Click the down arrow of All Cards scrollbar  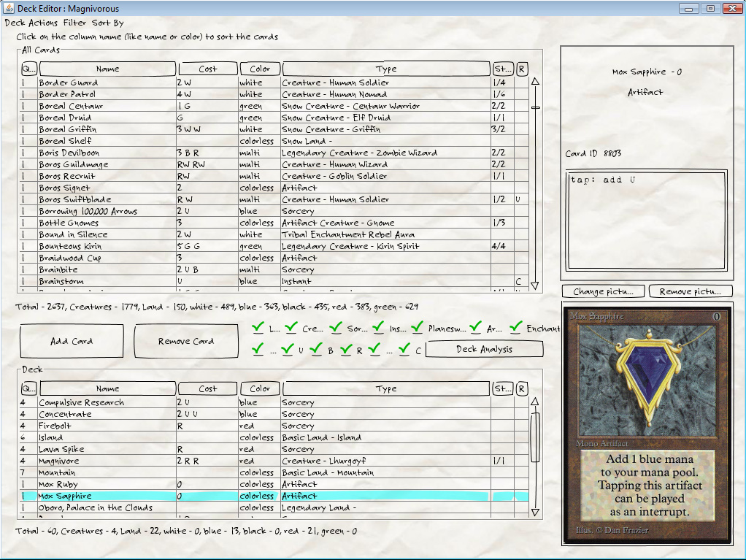535,285
